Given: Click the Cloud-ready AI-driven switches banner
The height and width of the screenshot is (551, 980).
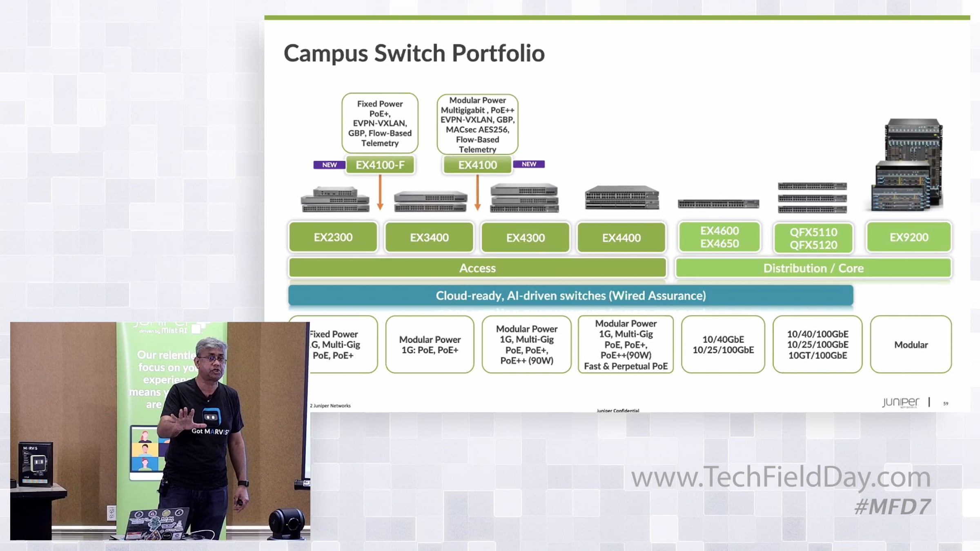Looking at the screenshot, I should pyautogui.click(x=571, y=295).
